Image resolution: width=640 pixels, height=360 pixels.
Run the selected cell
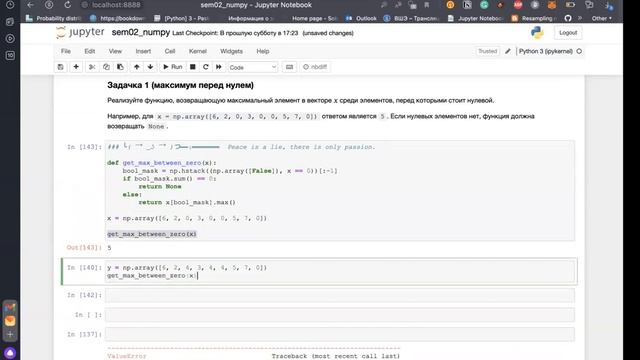coord(173,67)
